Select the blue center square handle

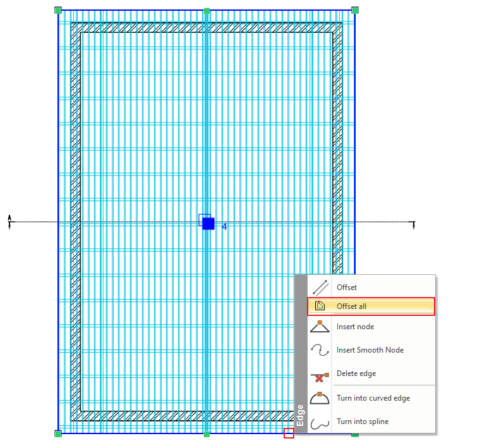click(208, 224)
